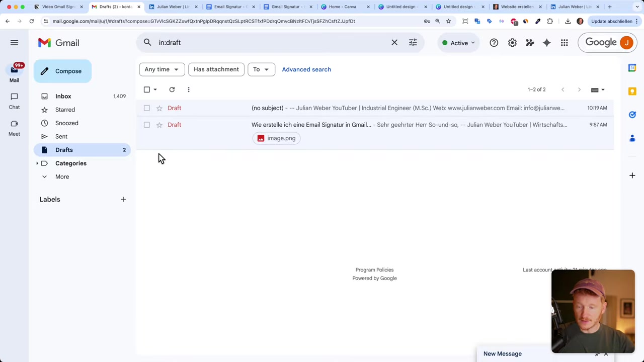
Task: Expand the New Message compose window
Action: [x=597, y=354]
